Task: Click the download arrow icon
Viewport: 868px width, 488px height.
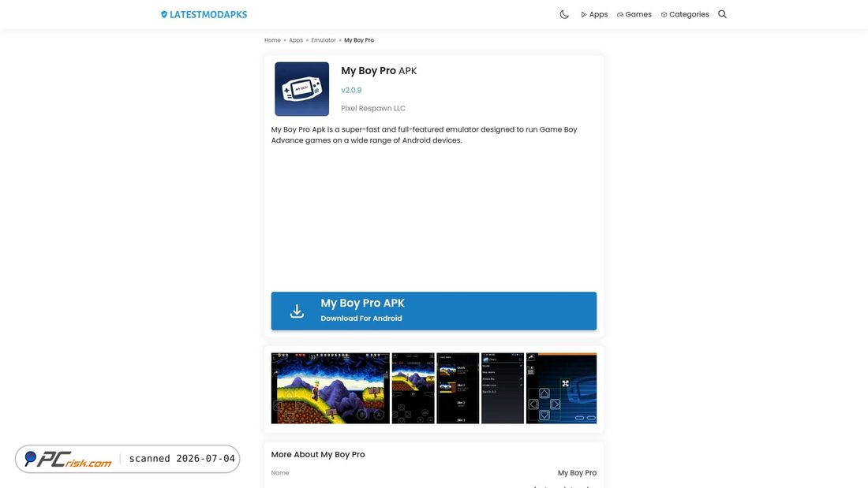Action: click(297, 311)
